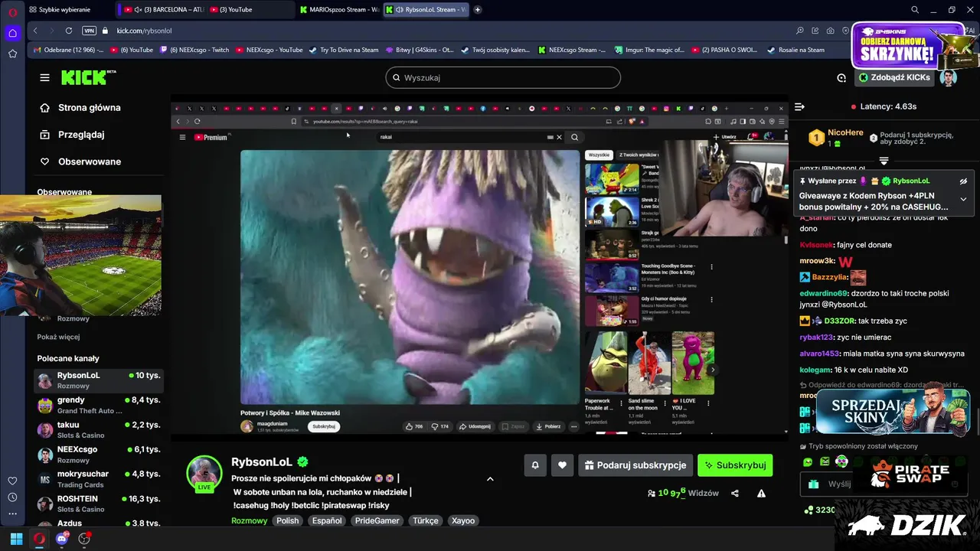The image size is (980, 551).
Task: Open Discord from the taskbar
Action: 62,539
